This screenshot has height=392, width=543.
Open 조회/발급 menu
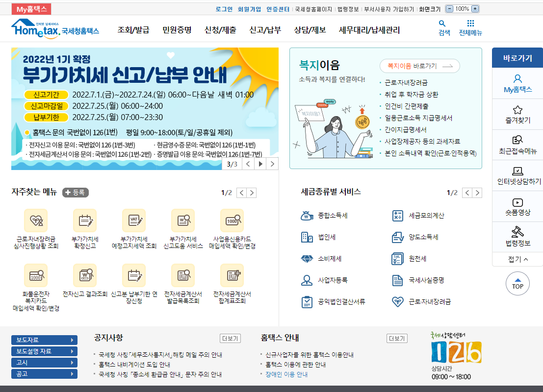[x=133, y=30]
